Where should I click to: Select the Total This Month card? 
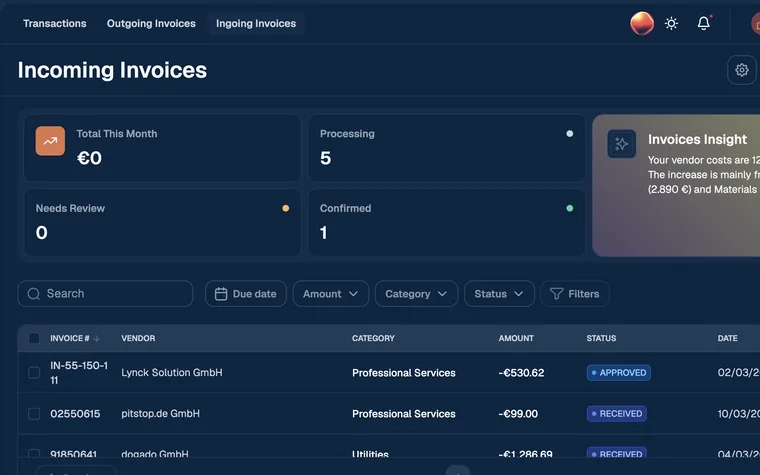pyautogui.click(x=162, y=148)
